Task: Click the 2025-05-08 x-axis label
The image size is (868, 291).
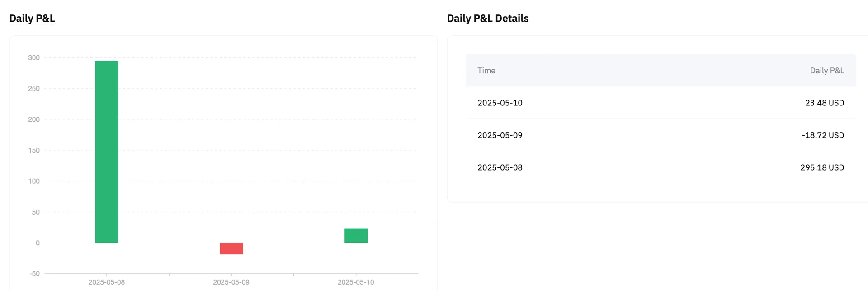Action: pyautogui.click(x=107, y=282)
